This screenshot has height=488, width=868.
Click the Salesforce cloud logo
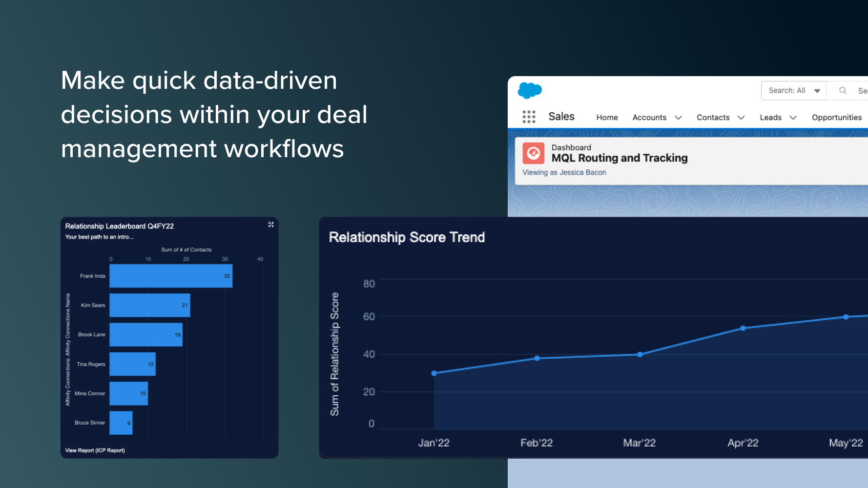tap(530, 90)
